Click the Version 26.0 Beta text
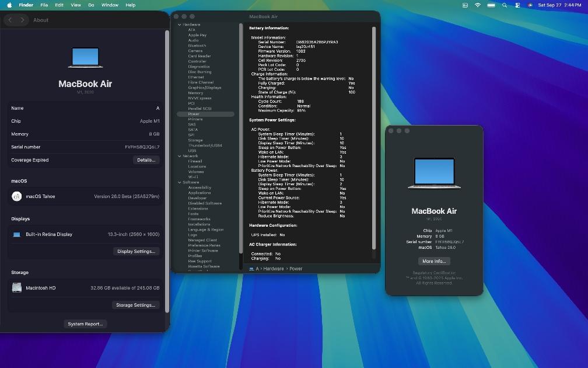 pyautogui.click(x=127, y=196)
